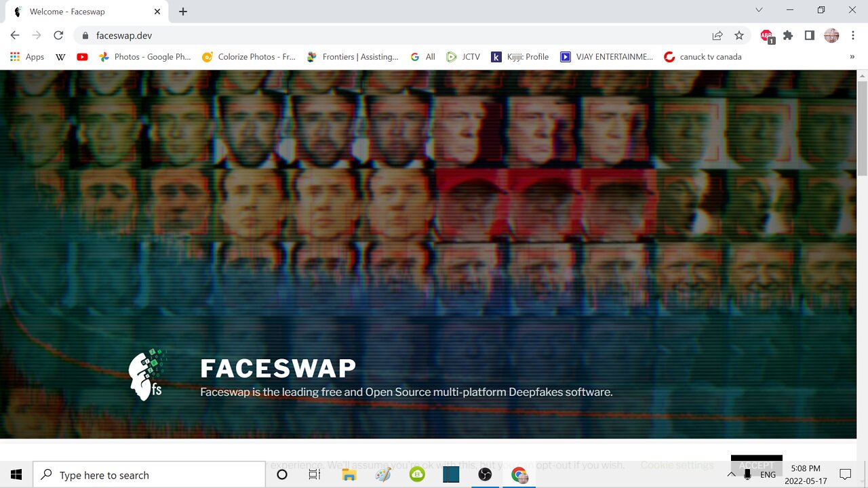868x488 pixels.
Task: Open Frontiers | Assisting bookmark
Action: tap(353, 57)
